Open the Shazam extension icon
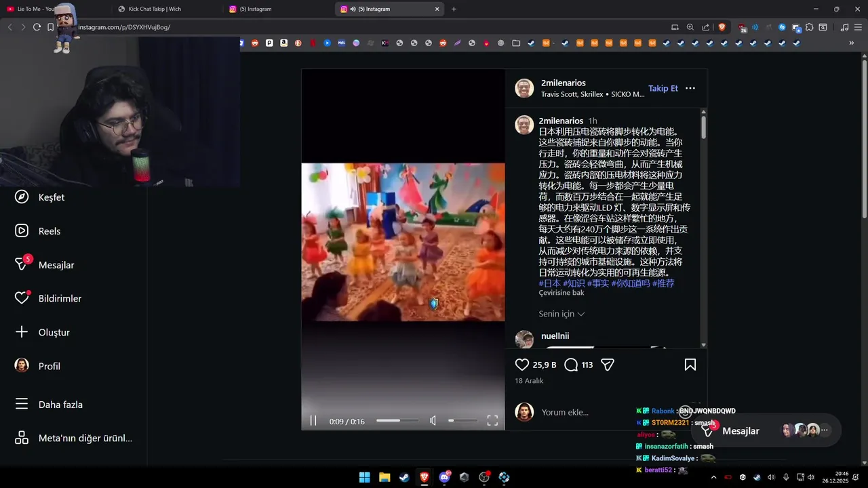The height and width of the screenshot is (488, 868). 782,27
